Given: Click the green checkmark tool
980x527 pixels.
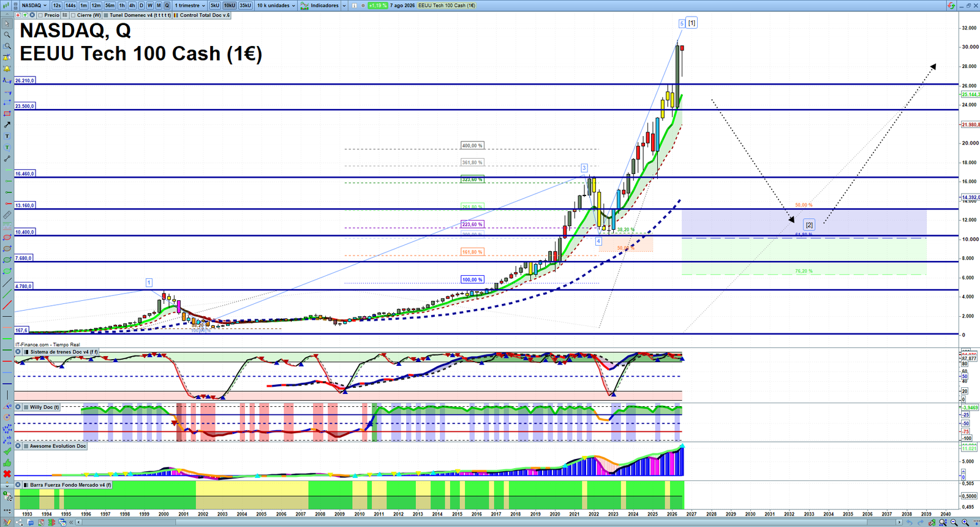Looking at the screenshot, I should coord(7,452).
